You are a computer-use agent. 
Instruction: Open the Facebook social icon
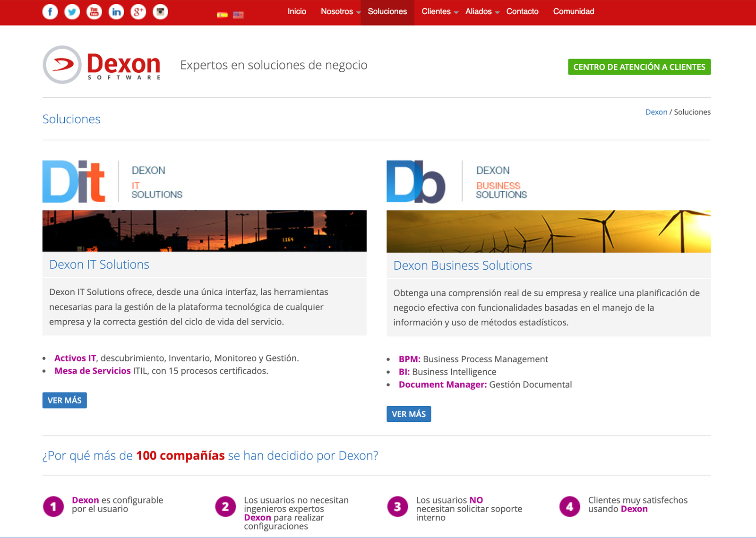pos(50,12)
